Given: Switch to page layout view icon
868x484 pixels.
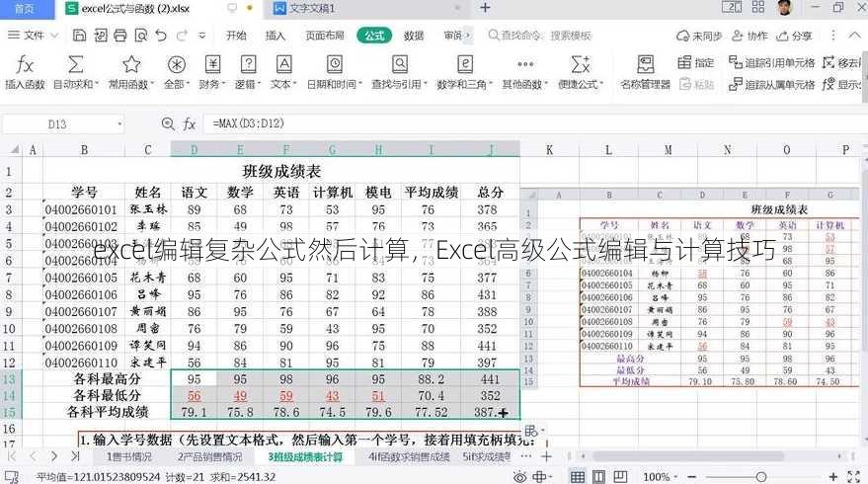Looking at the screenshot, I should (x=599, y=477).
